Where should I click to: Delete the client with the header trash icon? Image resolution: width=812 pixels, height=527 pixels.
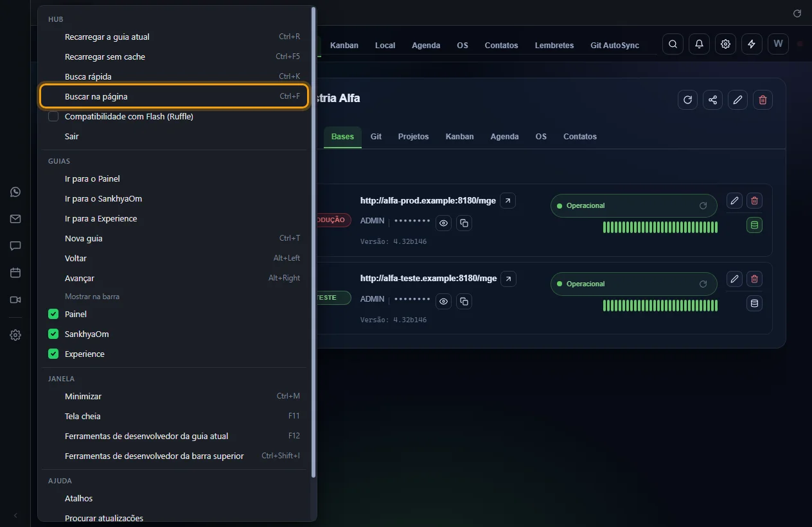point(763,99)
